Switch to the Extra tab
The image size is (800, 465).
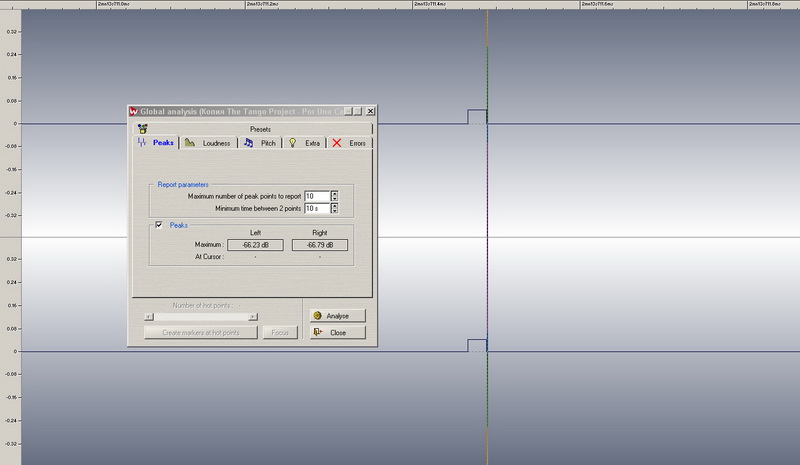coord(305,143)
